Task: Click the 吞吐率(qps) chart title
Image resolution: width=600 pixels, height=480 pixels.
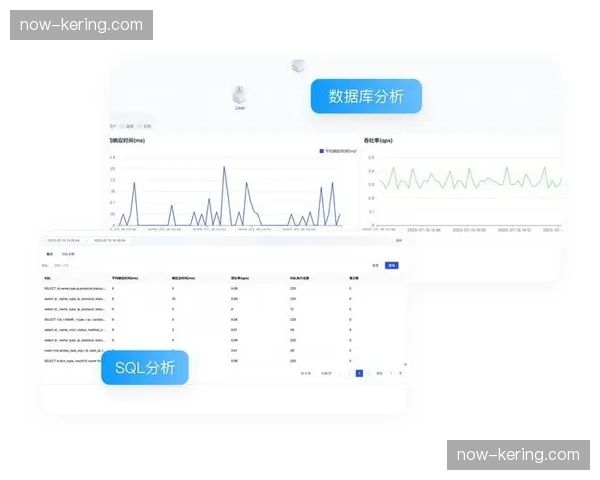Action: (x=378, y=140)
